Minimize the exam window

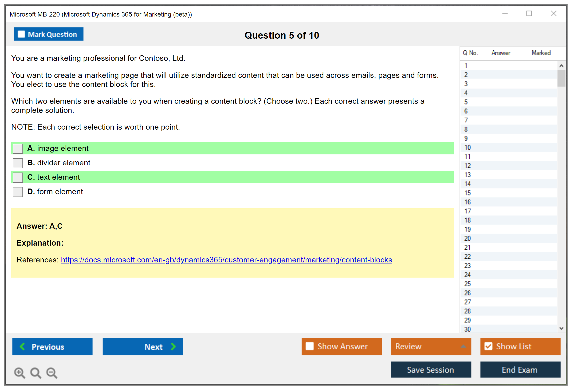(505, 13)
